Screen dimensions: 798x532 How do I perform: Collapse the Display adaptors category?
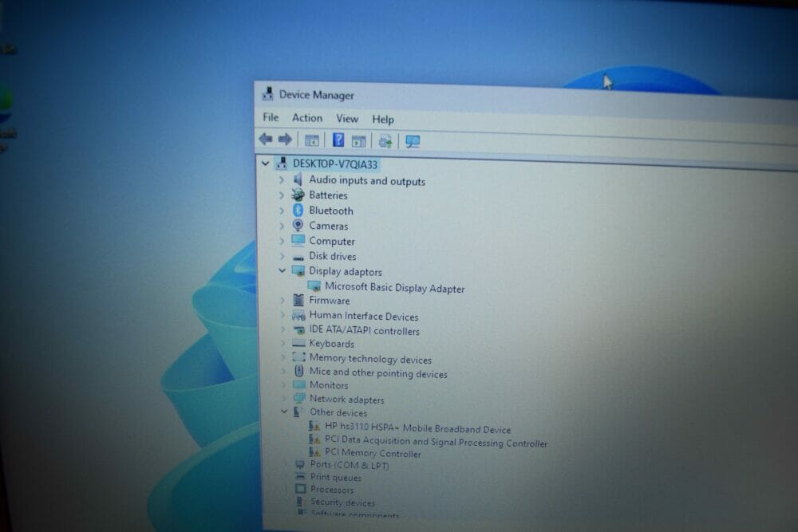click(x=282, y=270)
